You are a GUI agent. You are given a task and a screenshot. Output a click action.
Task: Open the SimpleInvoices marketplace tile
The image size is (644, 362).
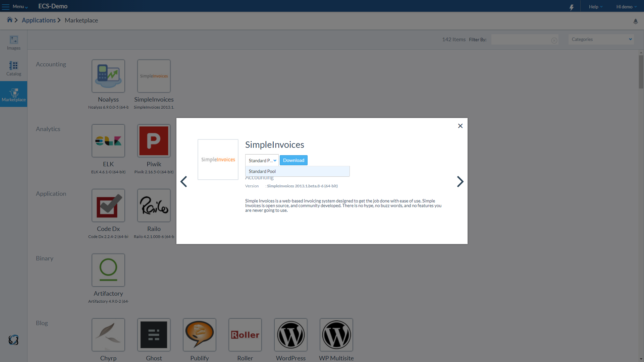coord(154,76)
